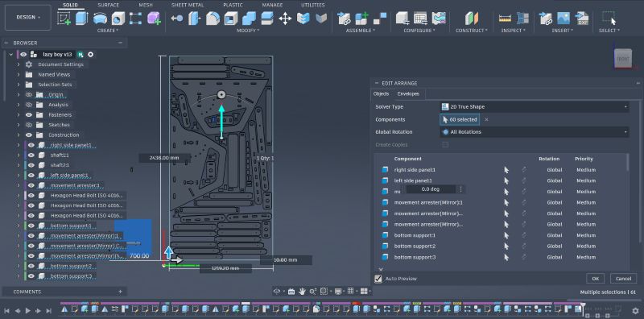Hide the Fasteners folder
This screenshot has height=319, width=644.
[x=29, y=114]
